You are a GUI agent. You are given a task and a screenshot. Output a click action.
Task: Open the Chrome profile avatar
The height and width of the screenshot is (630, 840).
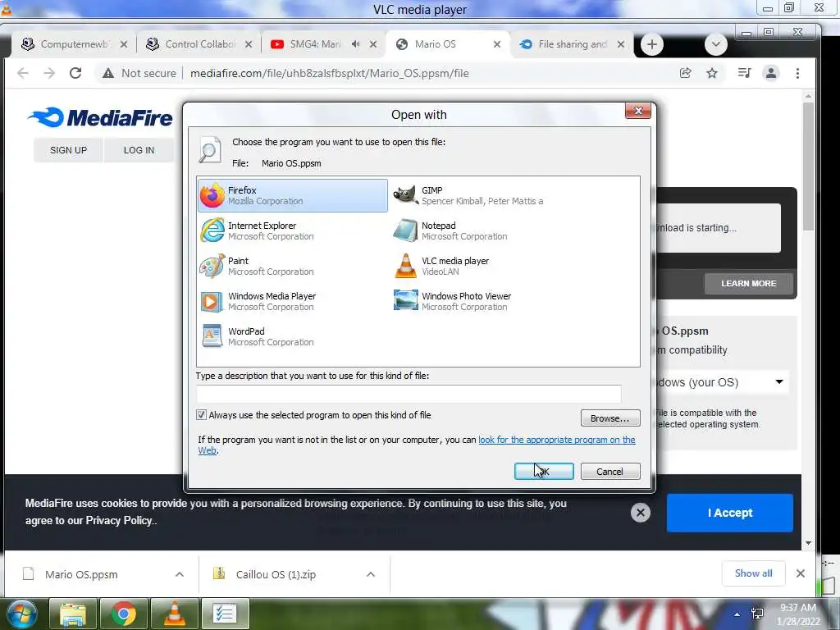[x=771, y=73]
